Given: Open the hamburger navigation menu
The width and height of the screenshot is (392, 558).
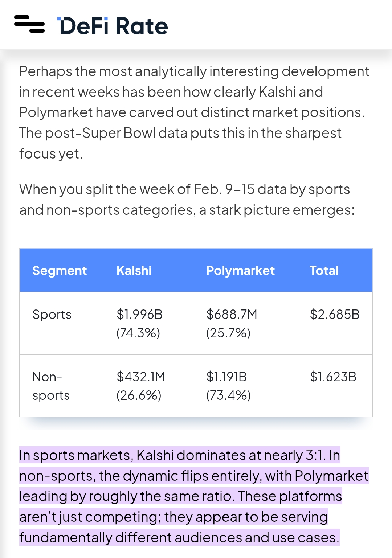Looking at the screenshot, I should (x=29, y=24).
